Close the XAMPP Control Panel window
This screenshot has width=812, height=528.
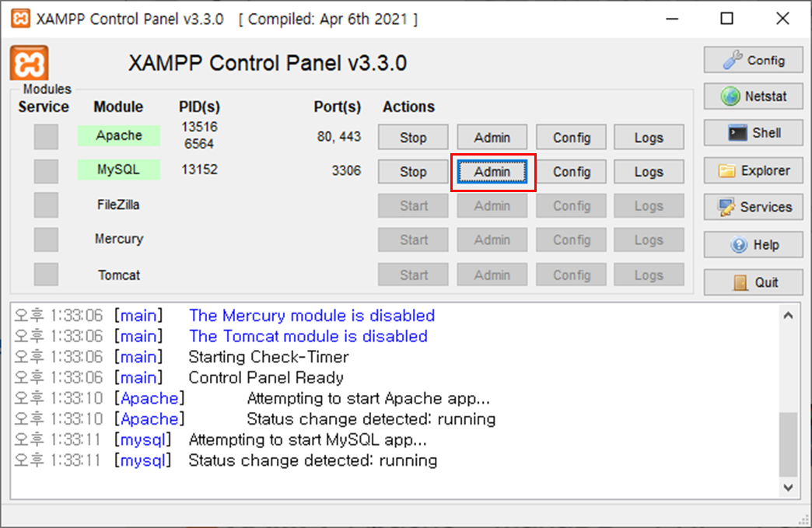point(782,19)
